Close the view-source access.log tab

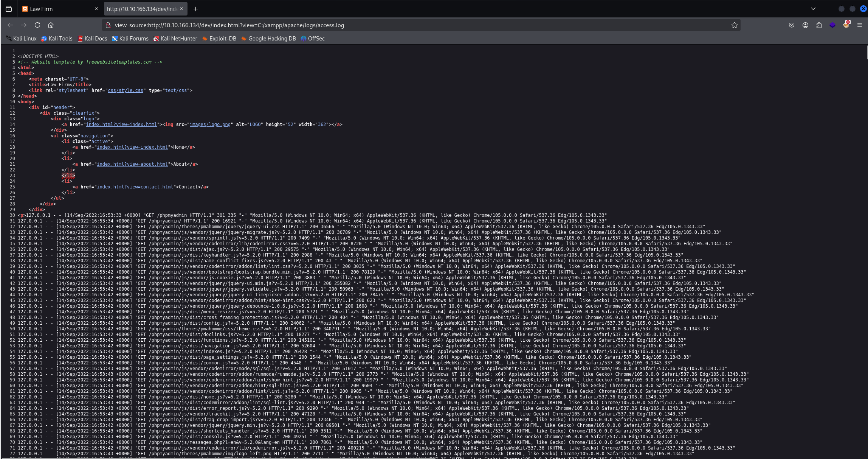tap(181, 9)
